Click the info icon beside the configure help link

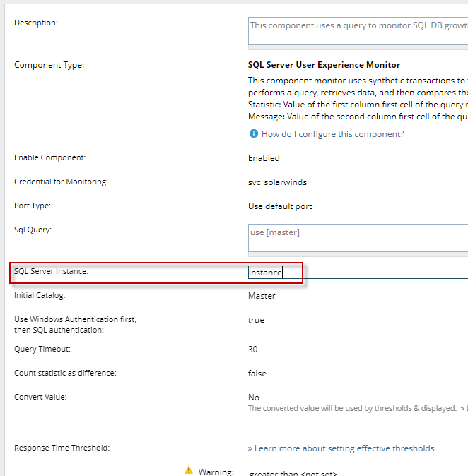point(253,134)
